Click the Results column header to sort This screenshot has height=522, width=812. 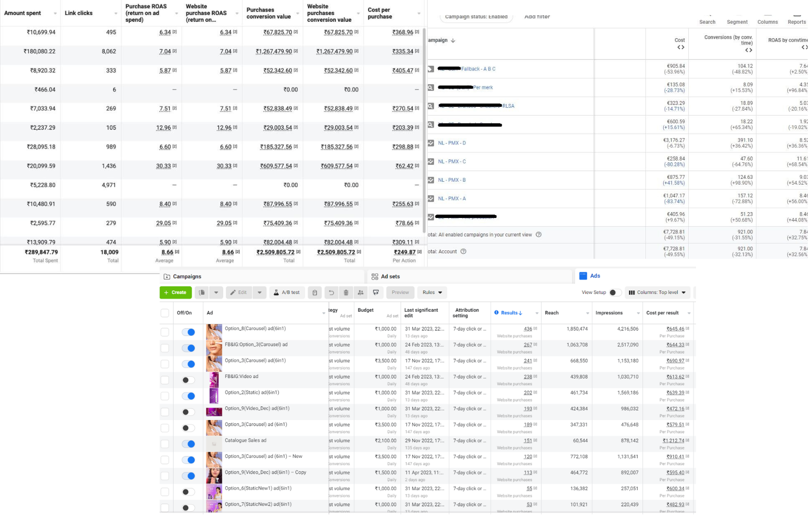(x=511, y=313)
